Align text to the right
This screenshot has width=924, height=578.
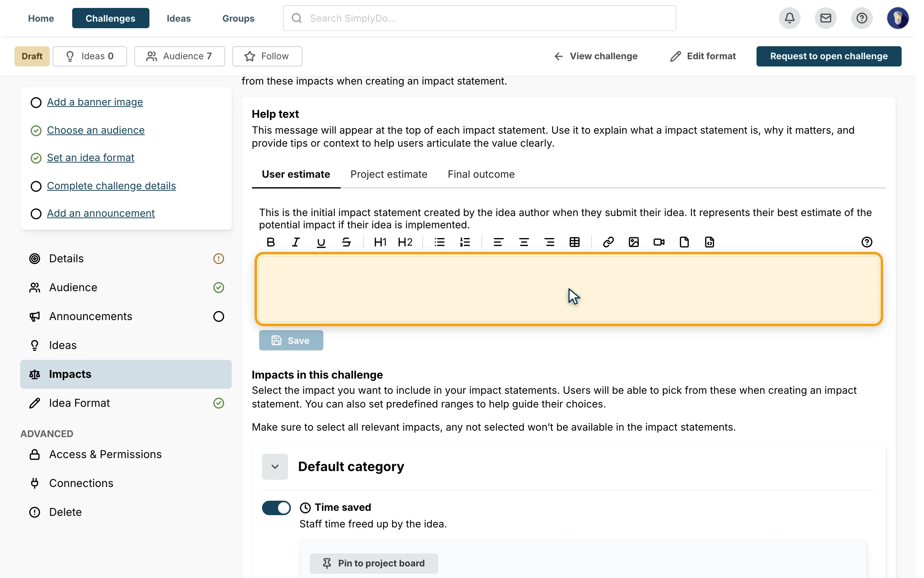[x=549, y=242]
